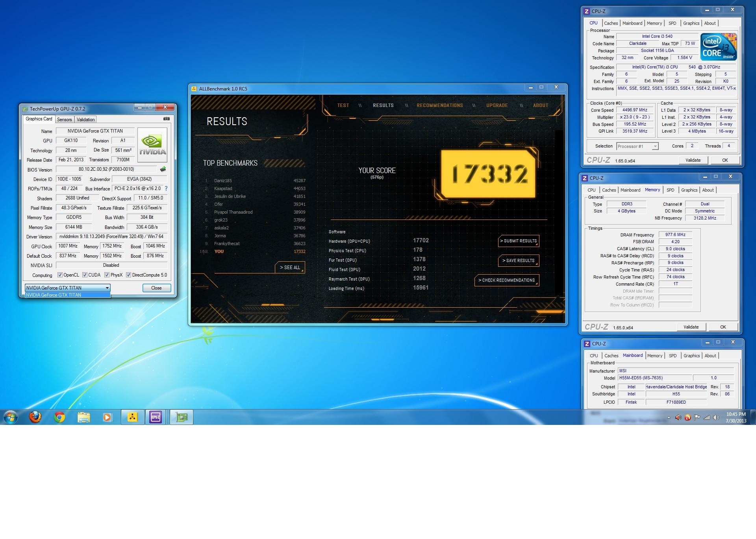Click the Core Speed value 4496.97 MHz
Image resolution: width=756 pixels, height=539 pixels.
pyautogui.click(x=635, y=110)
